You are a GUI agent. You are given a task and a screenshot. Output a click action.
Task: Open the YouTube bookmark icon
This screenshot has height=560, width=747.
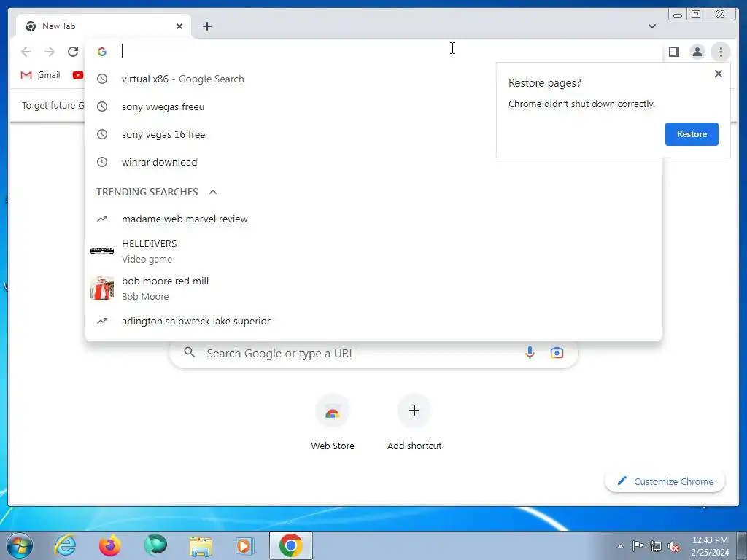click(77, 75)
